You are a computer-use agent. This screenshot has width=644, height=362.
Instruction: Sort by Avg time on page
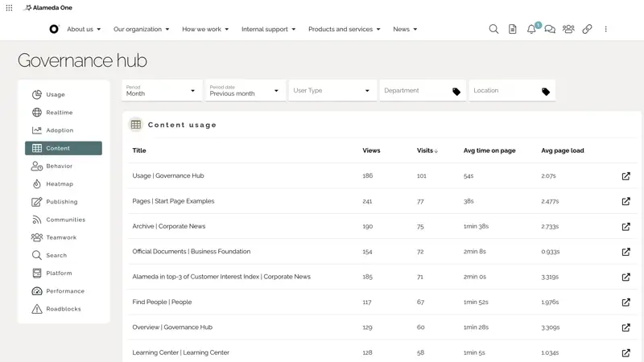[489, 150]
